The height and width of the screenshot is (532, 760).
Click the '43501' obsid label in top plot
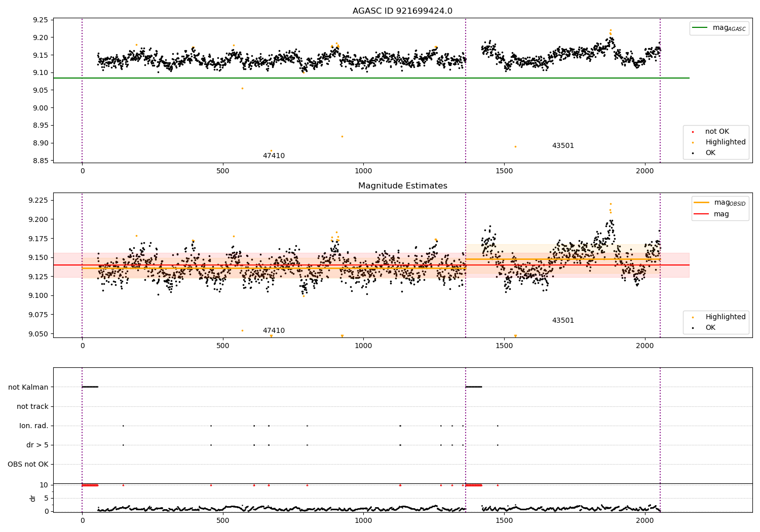563,146
